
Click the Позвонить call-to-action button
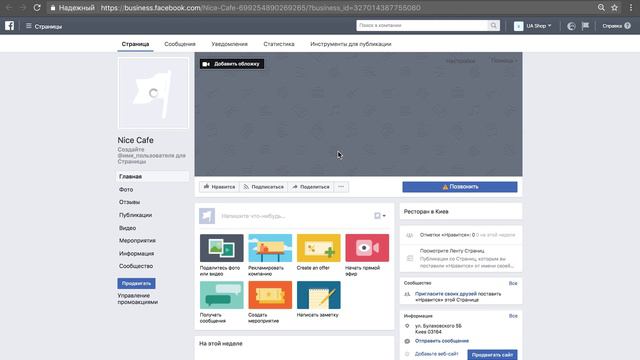460,187
